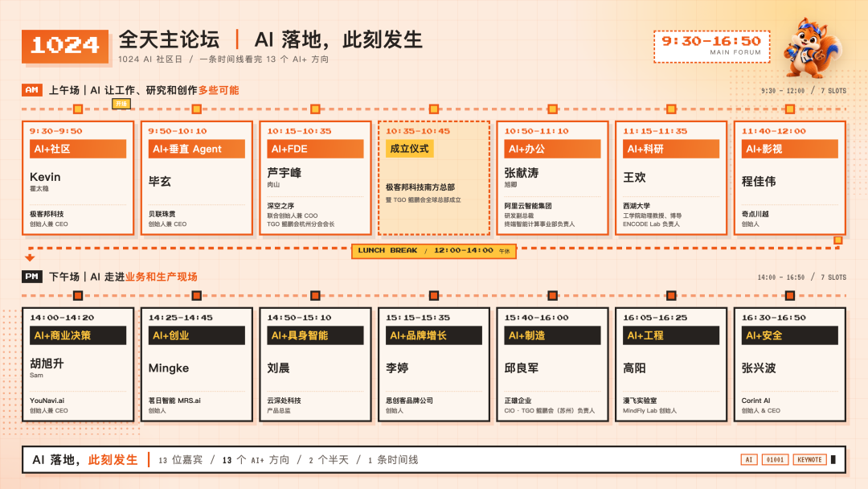The height and width of the screenshot is (489, 868).
Task: Click the orange 此刻发生 text in bottom bar
Action: [113, 460]
